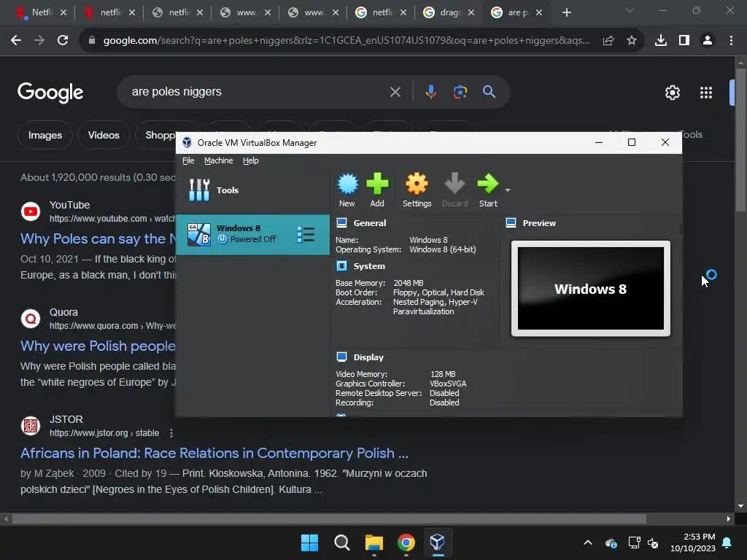Search by image with Google Lens

[x=460, y=92]
